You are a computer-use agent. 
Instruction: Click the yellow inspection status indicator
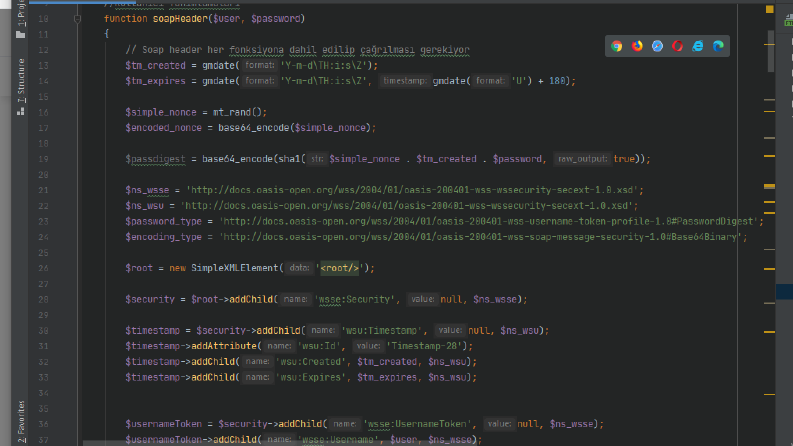(769, 9)
